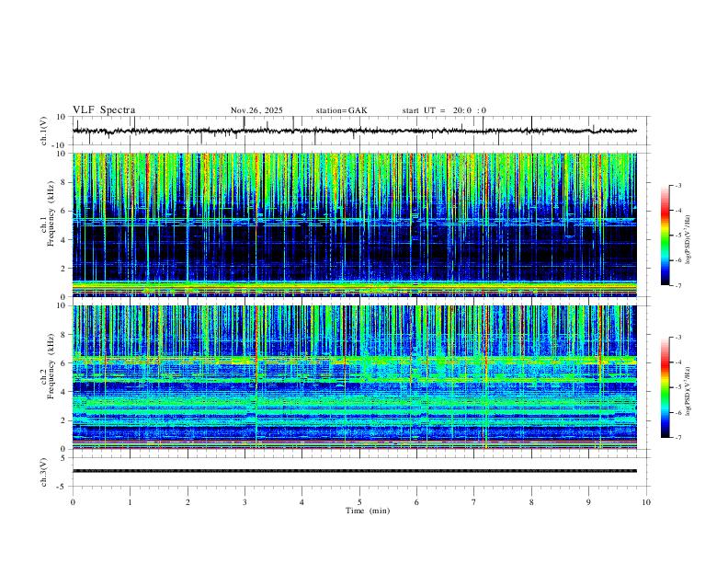Click the ch.2 PSD color bar
The width and height of the screenshot is (728, 563).
pos(665,387)
